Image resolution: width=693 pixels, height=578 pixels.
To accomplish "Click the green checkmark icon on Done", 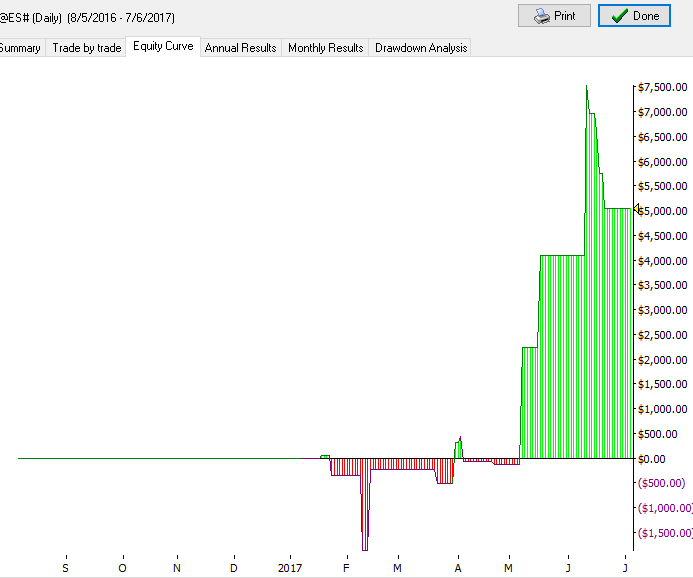I will click(x=619, y=16).
